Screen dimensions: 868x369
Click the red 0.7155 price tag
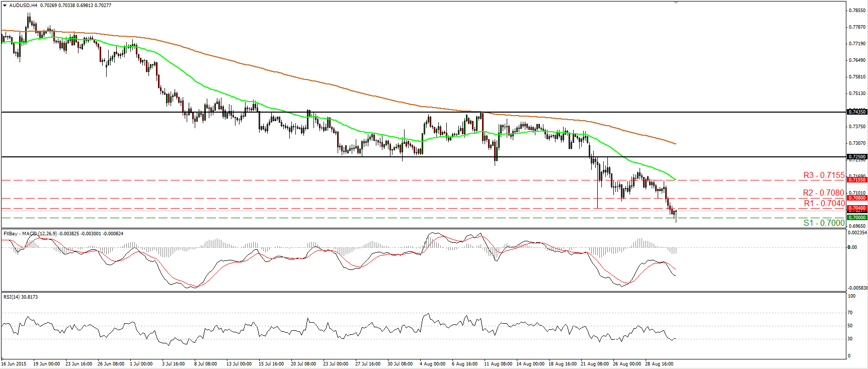click(857, 180)
